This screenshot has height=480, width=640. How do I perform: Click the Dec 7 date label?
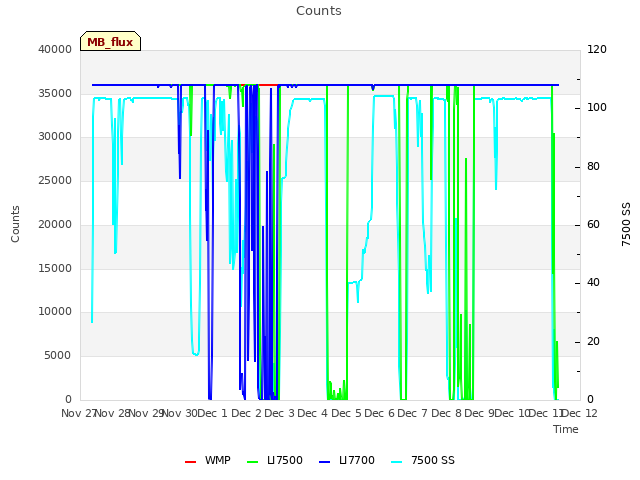click(413, 413)
